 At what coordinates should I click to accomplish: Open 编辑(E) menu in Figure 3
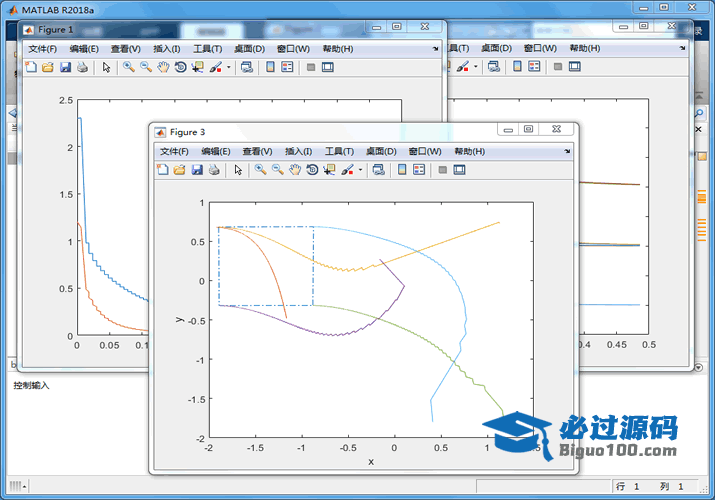click(216, 151)
